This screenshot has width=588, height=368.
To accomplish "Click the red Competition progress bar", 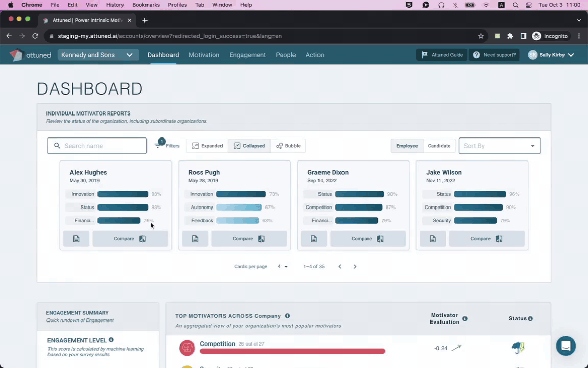I will click(x=292, y=351).
